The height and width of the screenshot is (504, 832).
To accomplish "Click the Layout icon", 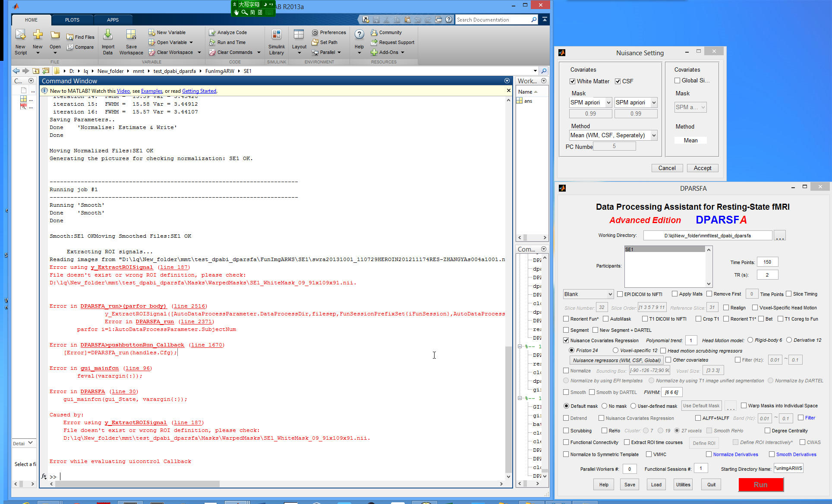I will [x=299, y=35].
